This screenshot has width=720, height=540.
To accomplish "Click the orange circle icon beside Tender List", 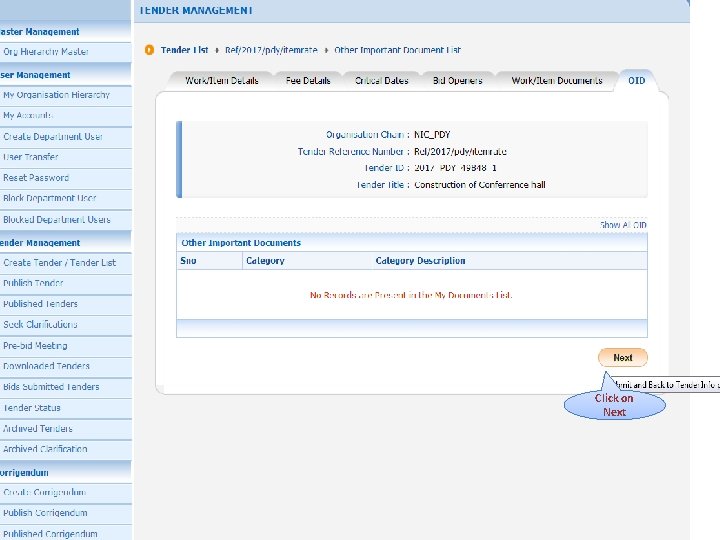I will click(149, 50).
